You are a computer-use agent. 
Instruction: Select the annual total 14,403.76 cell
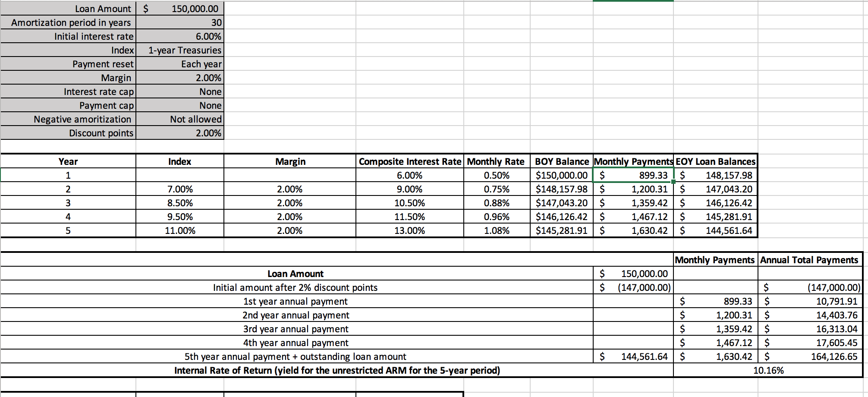[x=810, y=315]
